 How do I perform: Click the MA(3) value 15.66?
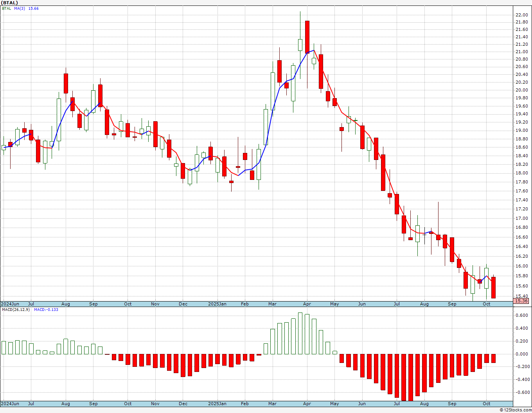coord(33,9)
